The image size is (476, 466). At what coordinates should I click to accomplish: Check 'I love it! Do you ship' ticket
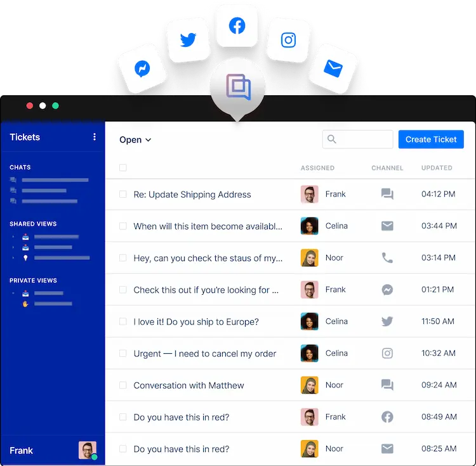pyautogui.click(x=123, y=321)
